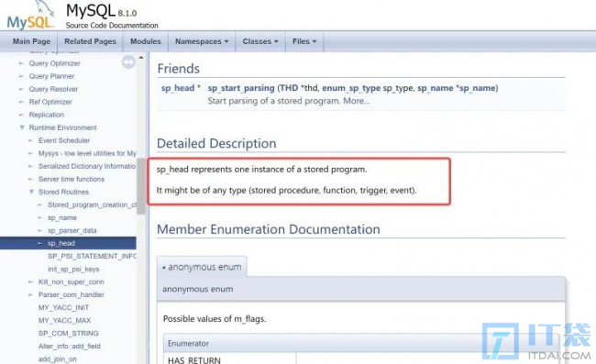Open the Related Pages tab
The height and width of the screenshot is (364, 596).
click(x=90, y=41)
